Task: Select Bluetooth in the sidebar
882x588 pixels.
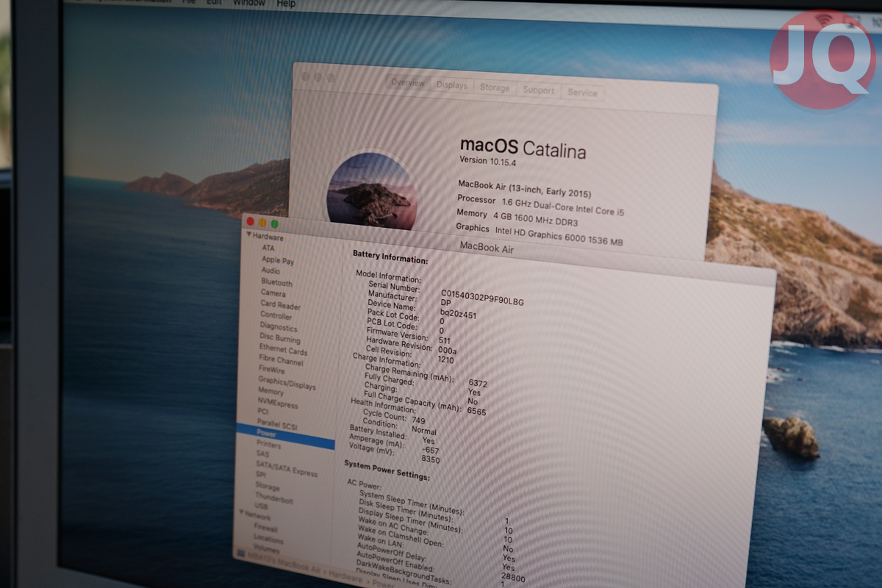Action: click(276, 282)
